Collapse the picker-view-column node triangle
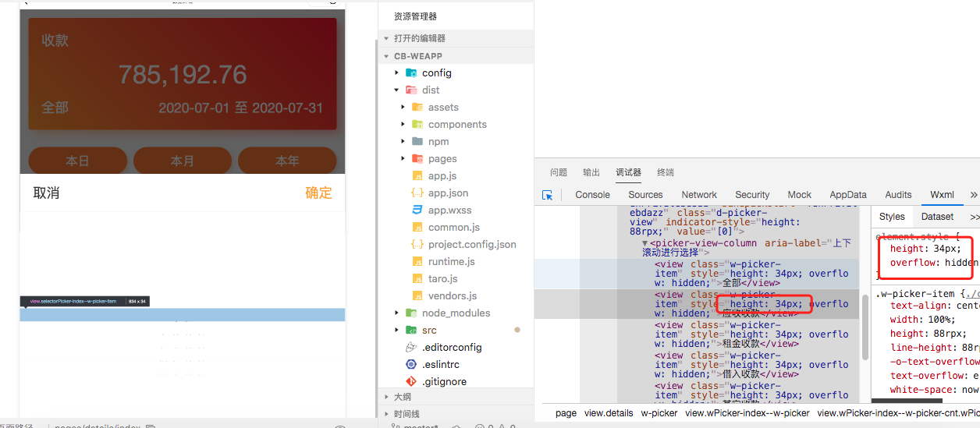The image size is (980, 428). click(645, 243)
